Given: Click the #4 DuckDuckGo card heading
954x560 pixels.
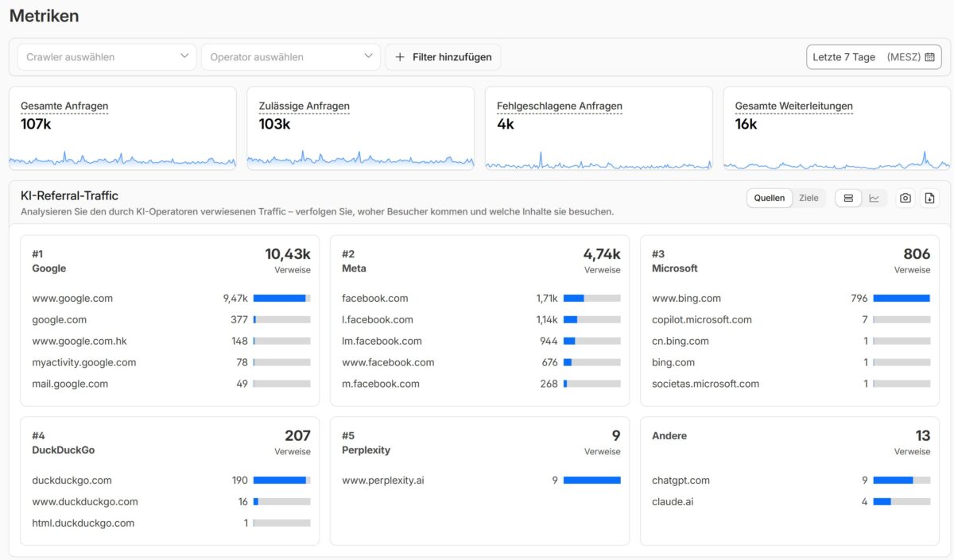Looking at the screenshot, I should tap(64, 443).
